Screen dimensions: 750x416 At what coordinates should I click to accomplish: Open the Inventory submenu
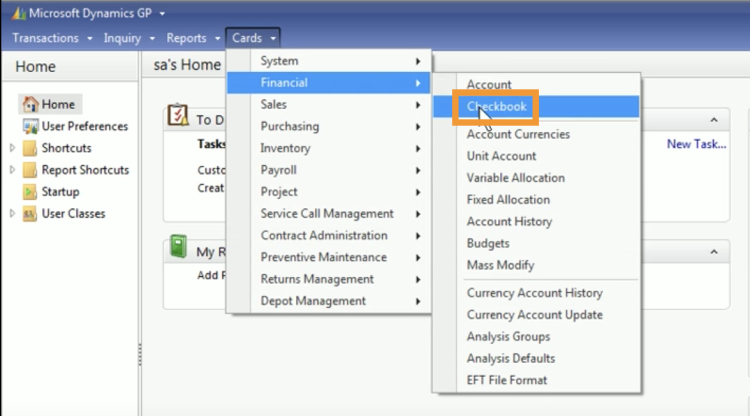329,148
